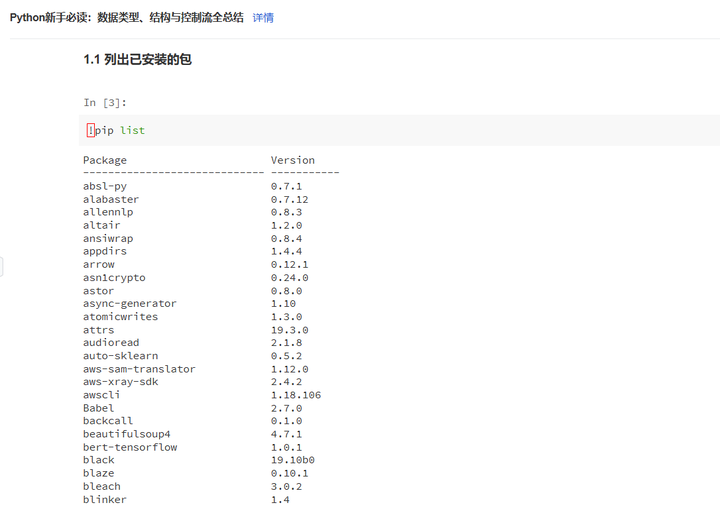Select the beautifulsoup4 package name

tap(127, 434)
